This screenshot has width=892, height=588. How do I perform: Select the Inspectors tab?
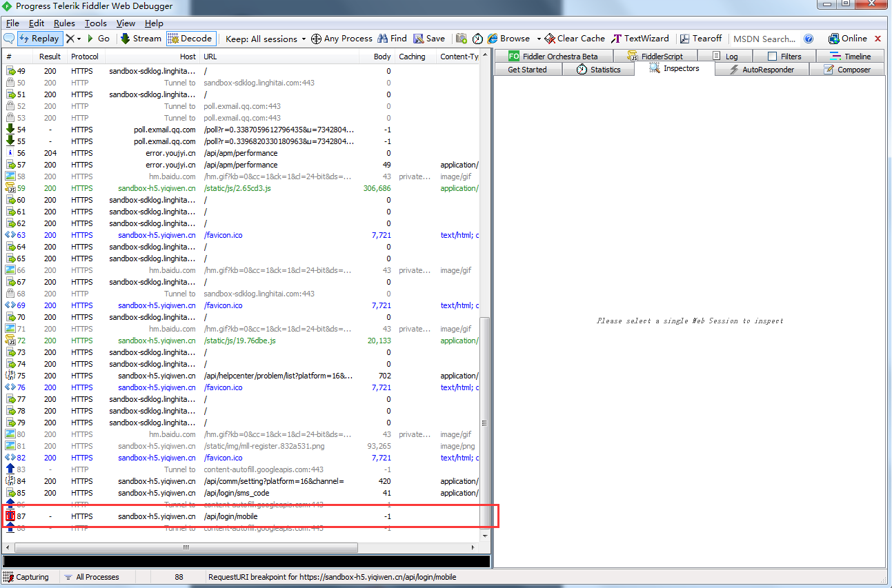click(674, 69)
